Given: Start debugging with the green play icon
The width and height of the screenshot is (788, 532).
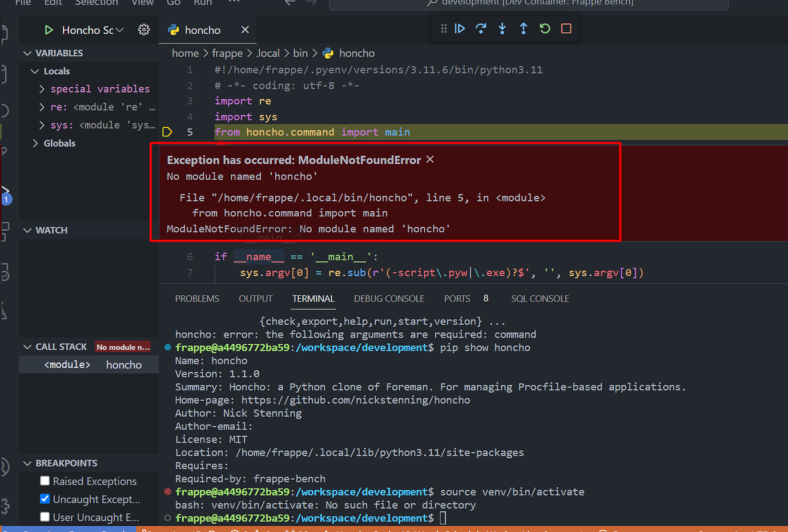Looking at the screenshot, I should (x=49, y=30).
